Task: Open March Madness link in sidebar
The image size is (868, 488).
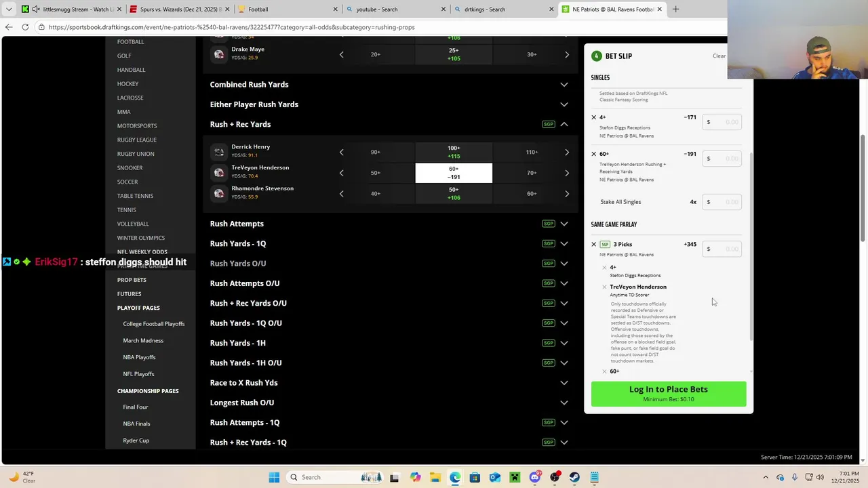Action: pyautogui.click(x=143, y=341)
